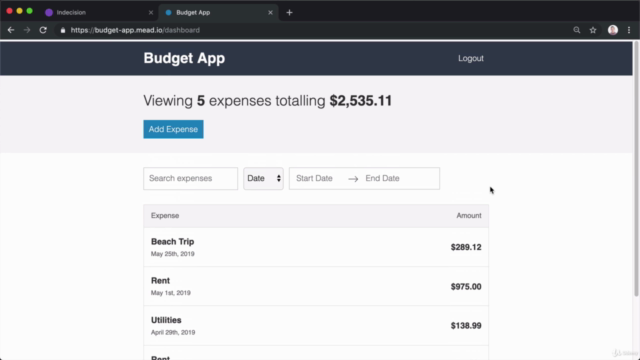Click the Amount column header

[469, 216]
